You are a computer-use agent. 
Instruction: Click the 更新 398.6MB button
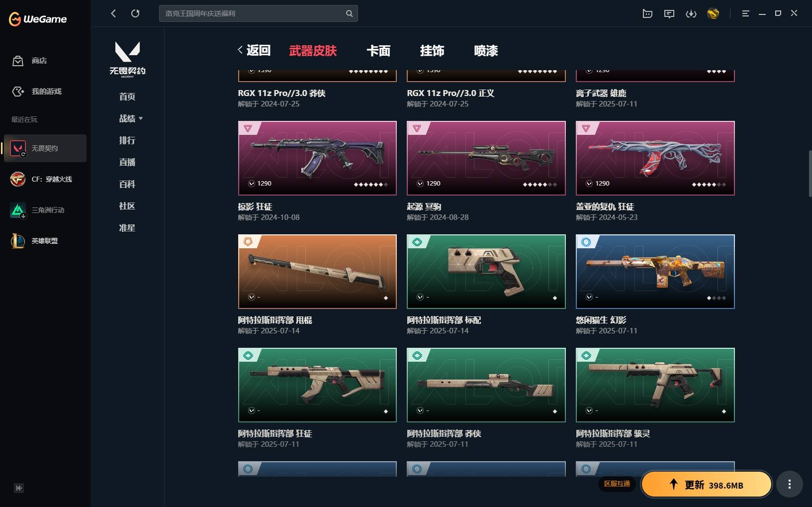(x=707, y=485)
